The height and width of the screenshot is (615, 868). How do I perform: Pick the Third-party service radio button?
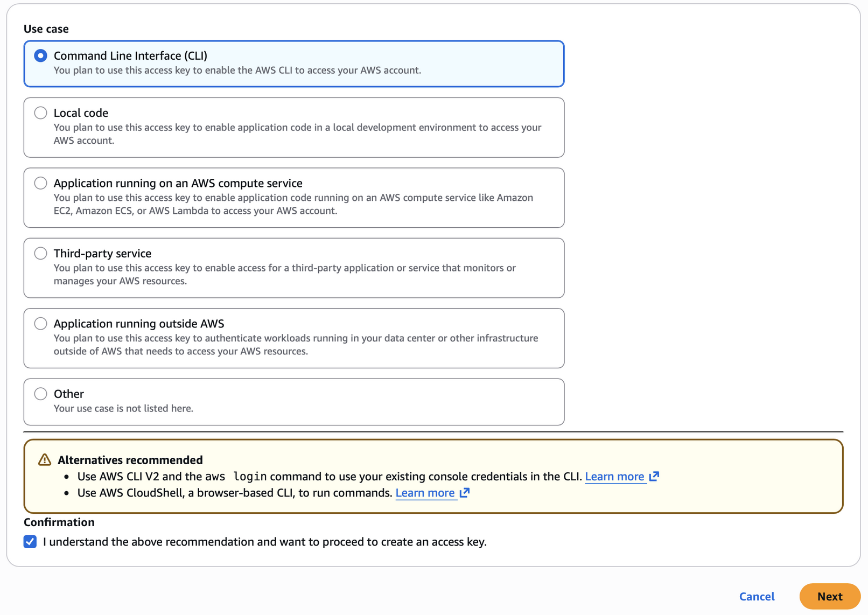point(41,253)
